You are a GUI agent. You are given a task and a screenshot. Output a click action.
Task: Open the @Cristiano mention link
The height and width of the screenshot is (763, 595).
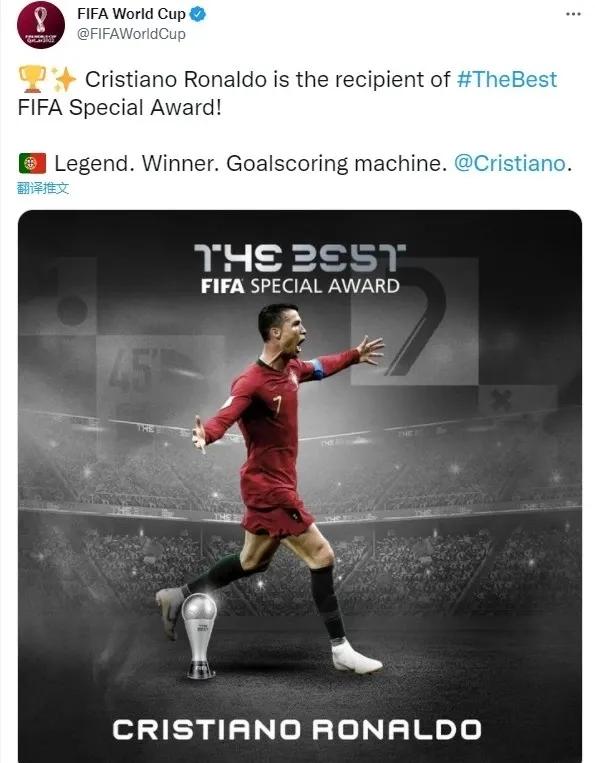coord(510,164)
